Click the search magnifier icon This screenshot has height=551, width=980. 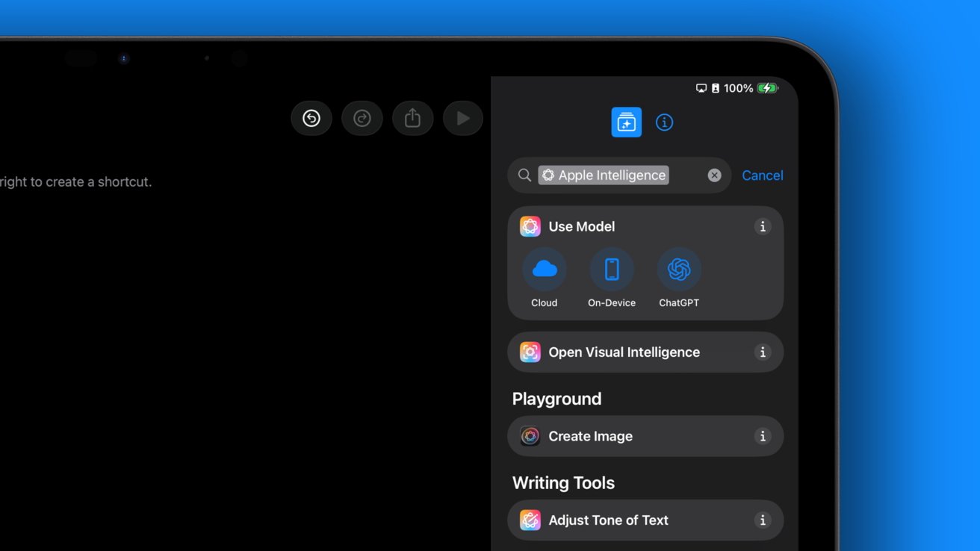coord(525,175)
